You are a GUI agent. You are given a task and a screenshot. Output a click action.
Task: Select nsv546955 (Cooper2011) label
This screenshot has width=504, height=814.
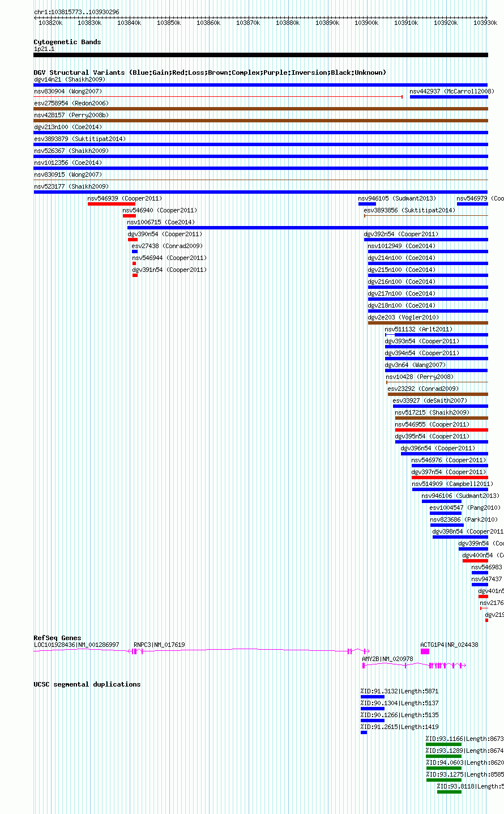point(433,424)
